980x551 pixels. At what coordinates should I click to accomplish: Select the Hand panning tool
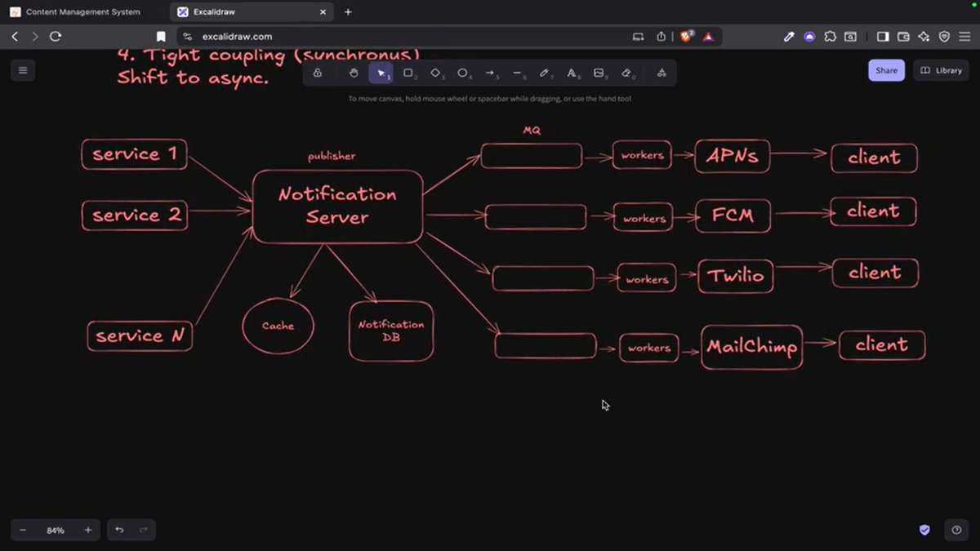pos(354,73)
